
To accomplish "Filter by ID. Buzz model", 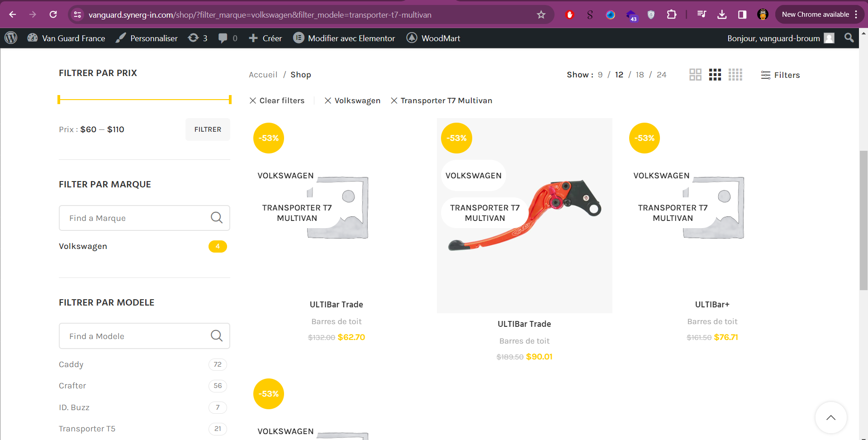I will coord(74,407).
